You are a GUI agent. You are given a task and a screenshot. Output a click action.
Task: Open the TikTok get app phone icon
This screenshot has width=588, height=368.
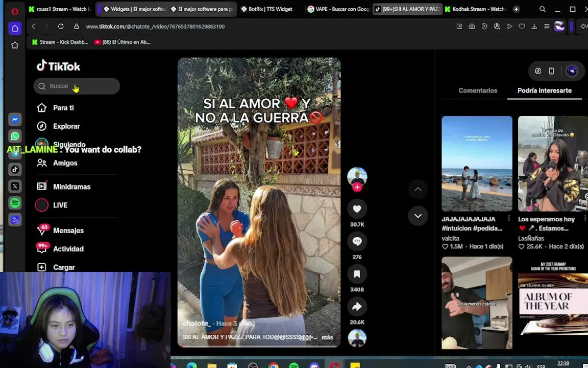click(551, 71)
